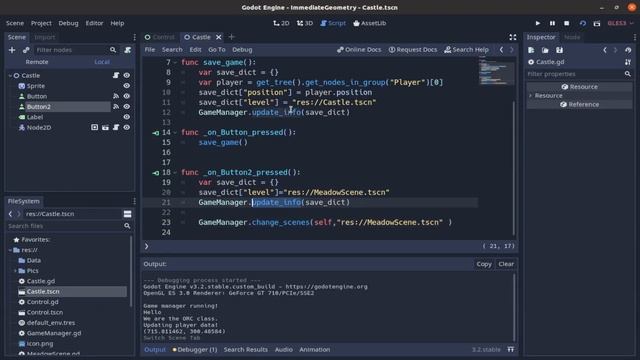Open the Castle node's attached script

116,76
